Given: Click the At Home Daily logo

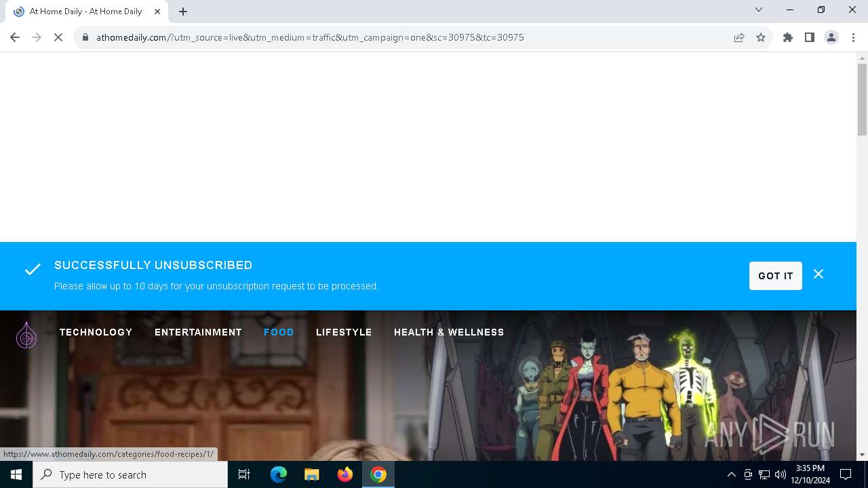Looking at the screenshot, I should point(26,335).
